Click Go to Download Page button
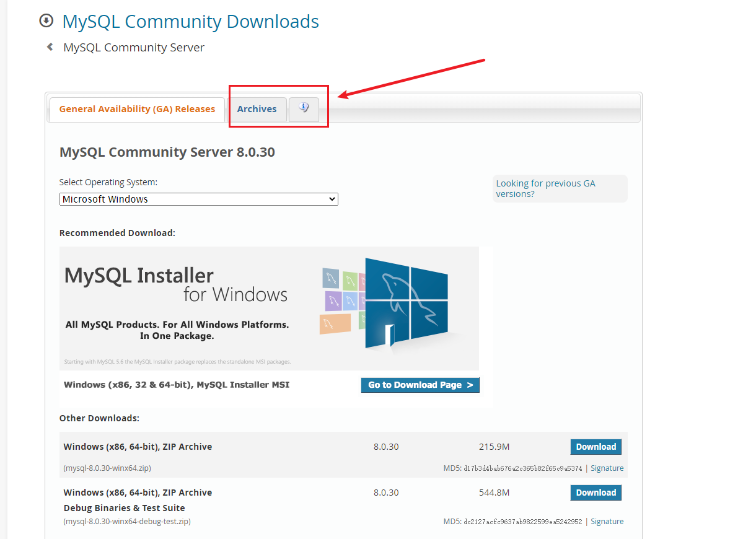This screenshot has width=756, height=539. click(x=420, y=385)
